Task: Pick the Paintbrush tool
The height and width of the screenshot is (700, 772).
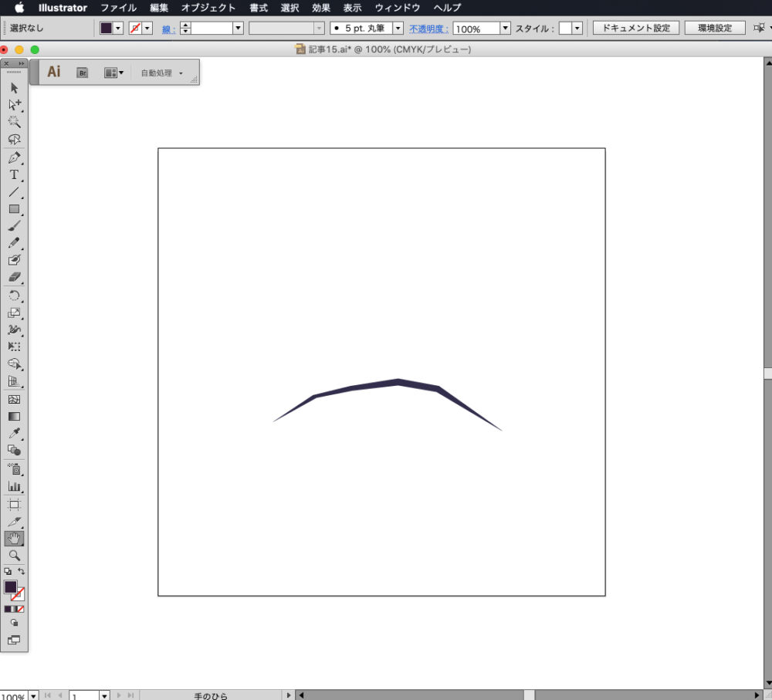Action: [x=14, y=226]
